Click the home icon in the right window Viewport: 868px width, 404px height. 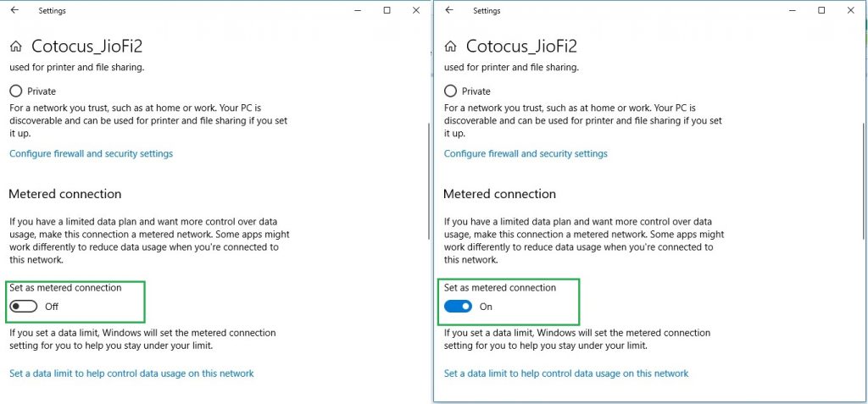coord(451,46)
